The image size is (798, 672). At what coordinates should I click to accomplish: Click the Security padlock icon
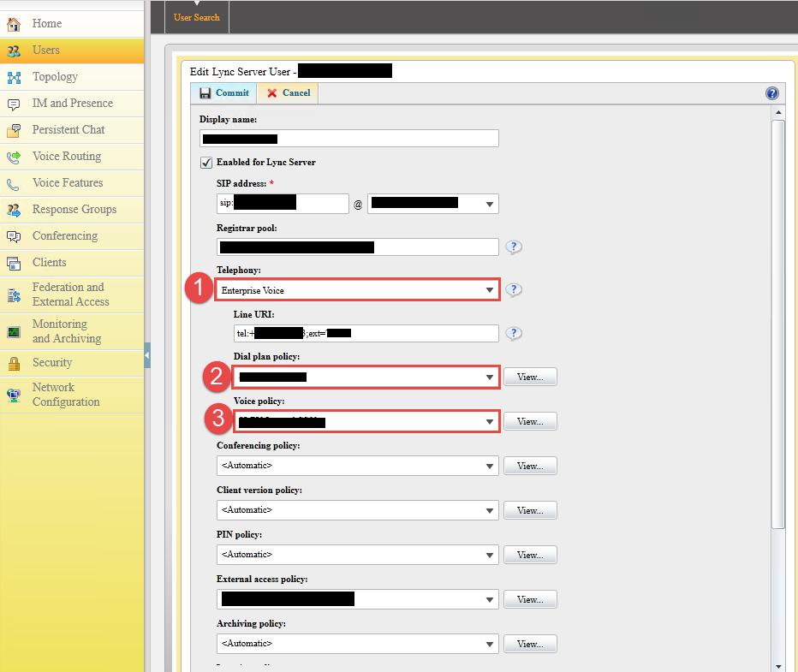(14, 363)
